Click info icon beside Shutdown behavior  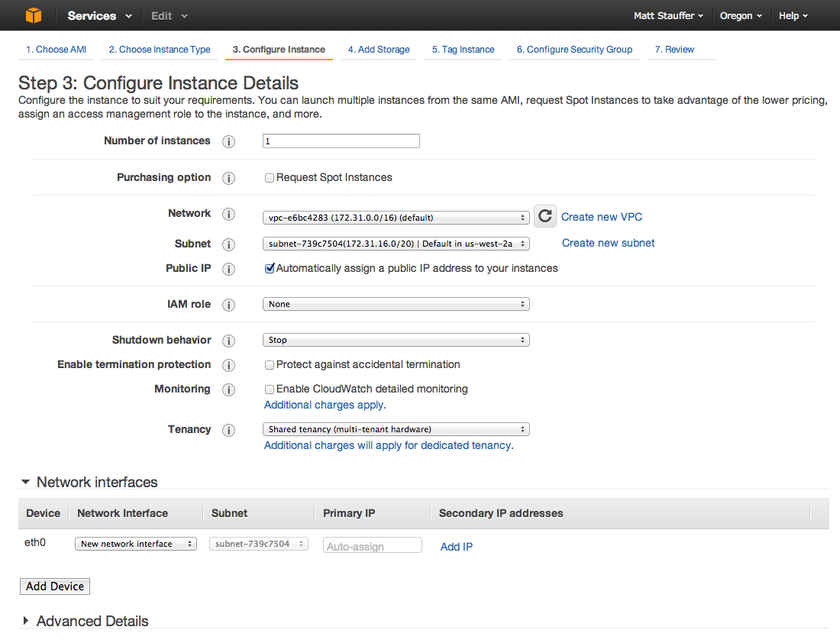tap(229, 341)
